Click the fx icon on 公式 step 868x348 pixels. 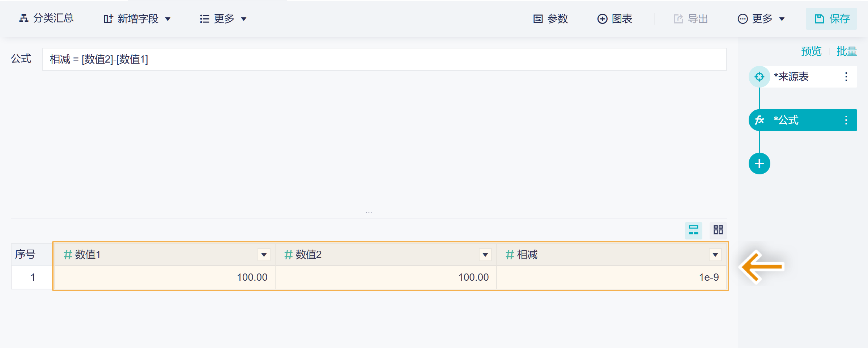tap(759, 120)
